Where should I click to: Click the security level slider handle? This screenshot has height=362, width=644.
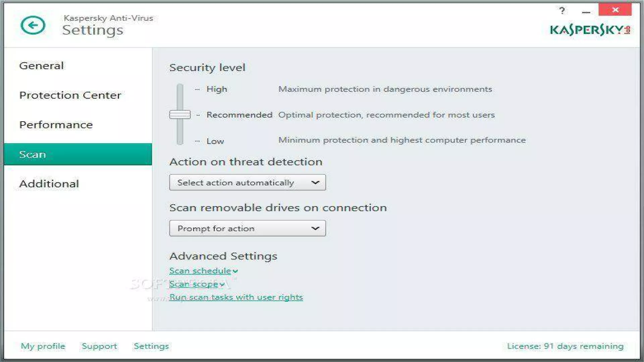[180, 115]
